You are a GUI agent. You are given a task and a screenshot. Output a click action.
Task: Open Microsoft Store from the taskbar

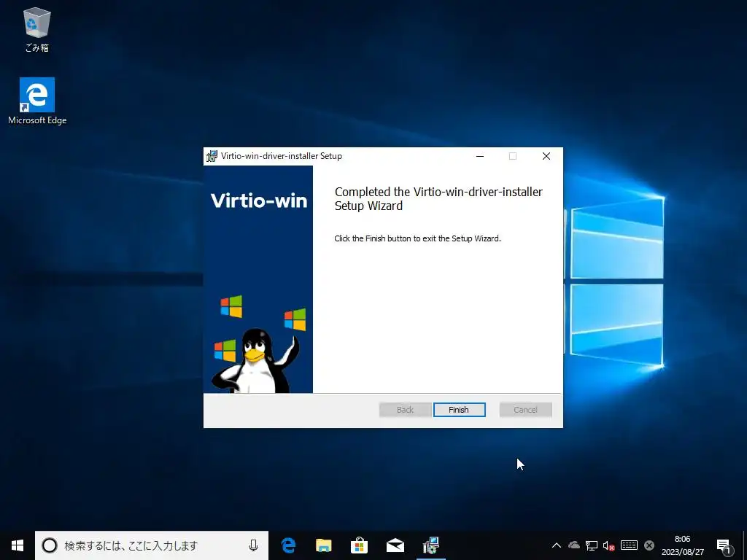click(x=359, y=545)
